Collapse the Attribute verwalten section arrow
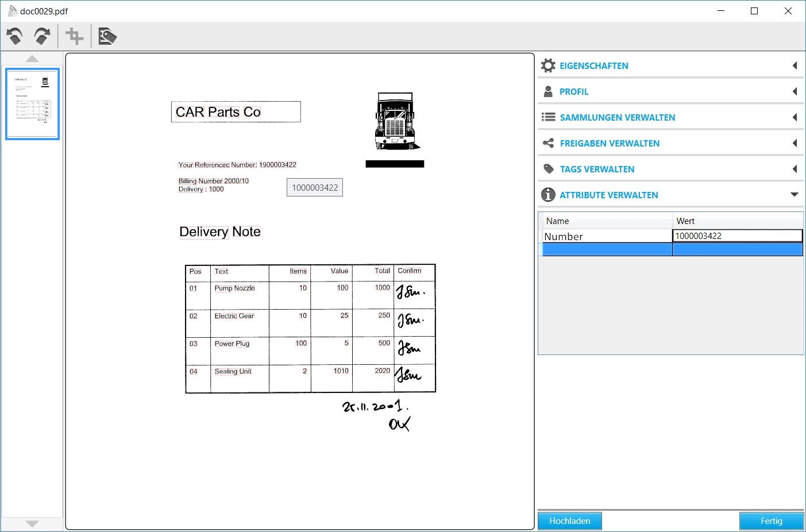Viewport: 806px width, 532px height. (x=795, y=195)
